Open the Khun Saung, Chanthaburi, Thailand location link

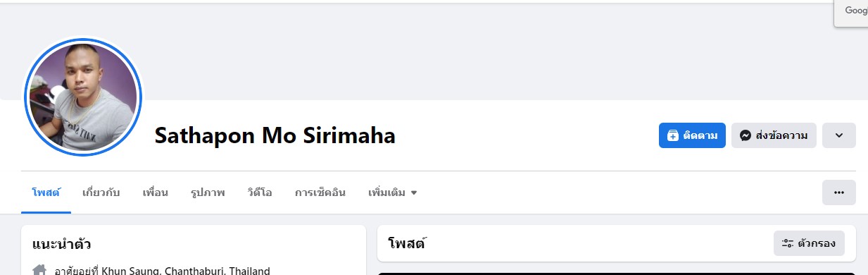pyautogui.click(x=186, y=270)
